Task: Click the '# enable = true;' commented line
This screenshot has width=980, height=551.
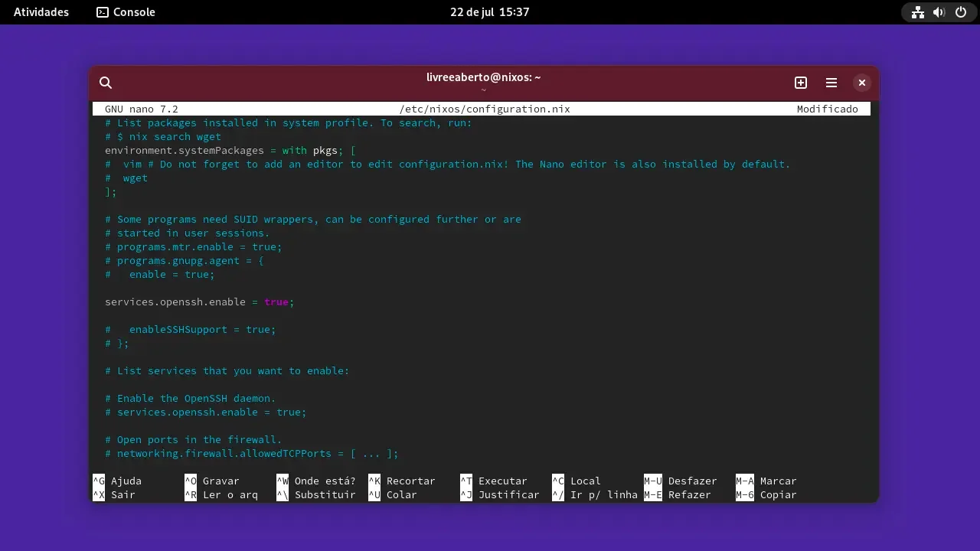Action: 160,275
